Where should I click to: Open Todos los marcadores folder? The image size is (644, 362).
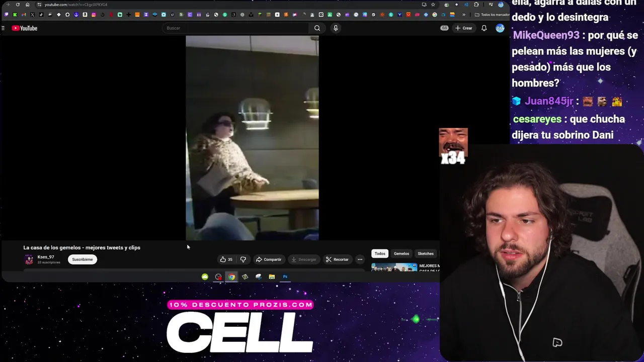pyautogui.click(x=492, y=15)
